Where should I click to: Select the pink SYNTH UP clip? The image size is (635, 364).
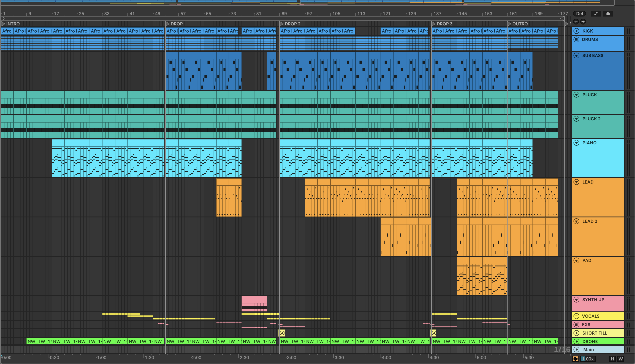[x=254, y=299]
